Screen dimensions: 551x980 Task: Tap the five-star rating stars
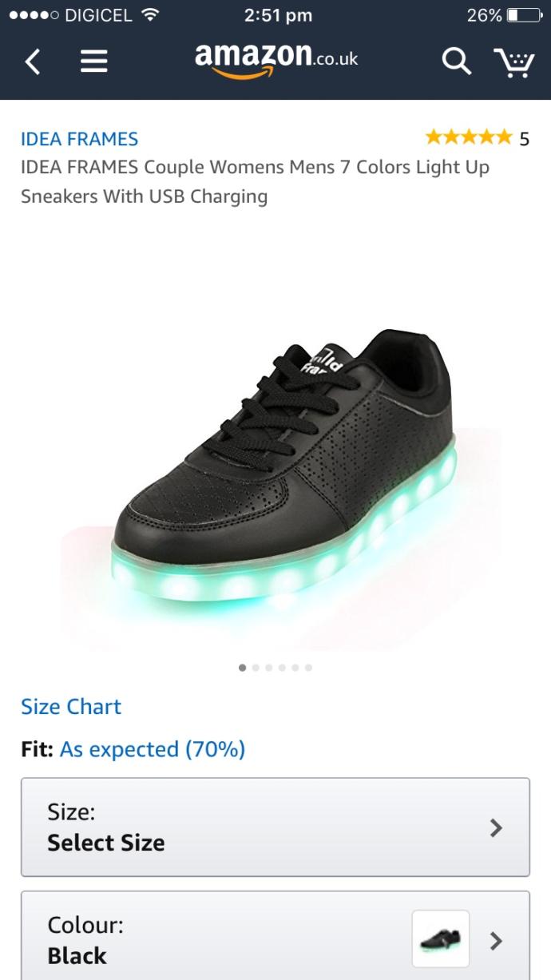pos(469,137)
